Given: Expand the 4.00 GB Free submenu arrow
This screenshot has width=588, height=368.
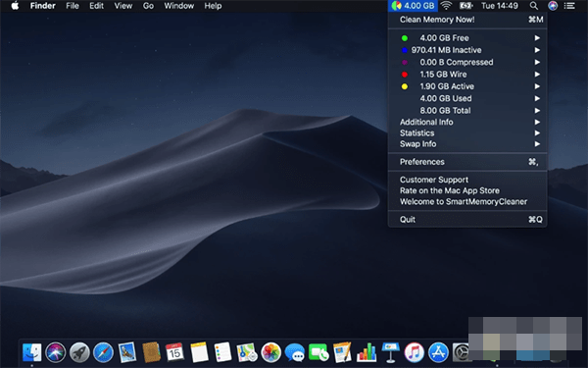Looking at the screenshot, I should coord(537,38).
